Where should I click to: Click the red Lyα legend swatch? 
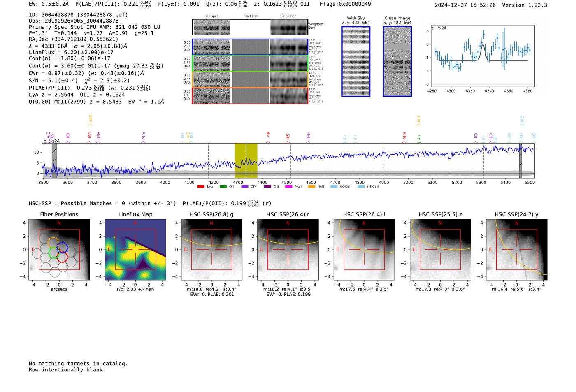coord(201,187)
